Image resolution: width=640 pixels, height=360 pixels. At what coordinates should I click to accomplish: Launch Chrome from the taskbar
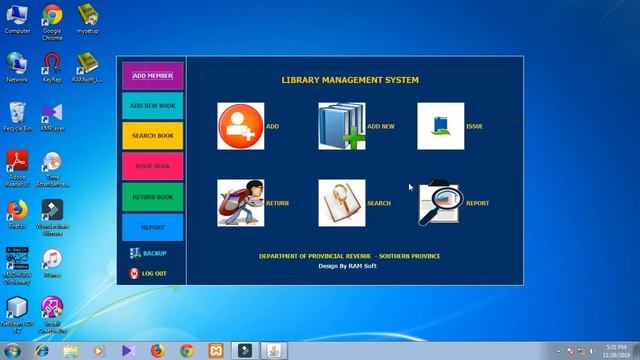click(187, 351)
